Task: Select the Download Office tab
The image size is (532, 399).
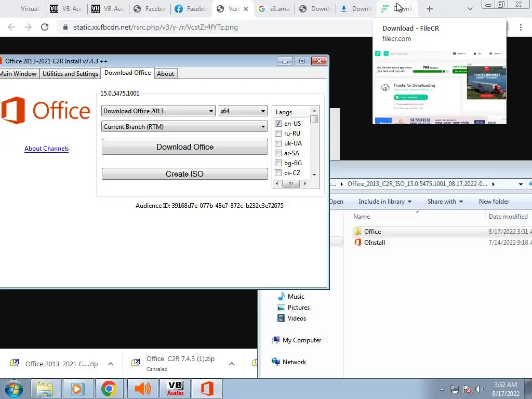Action: click(x=128, y=73)
